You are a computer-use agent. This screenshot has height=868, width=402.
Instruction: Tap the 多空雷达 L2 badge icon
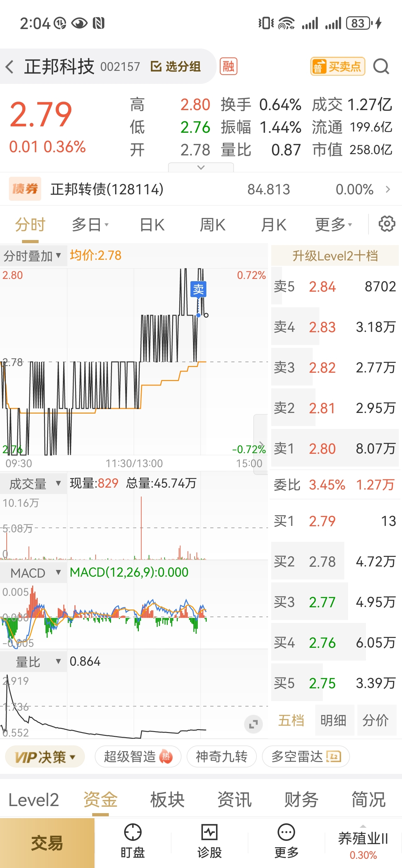pyautogui.click(x=334, y=757)
